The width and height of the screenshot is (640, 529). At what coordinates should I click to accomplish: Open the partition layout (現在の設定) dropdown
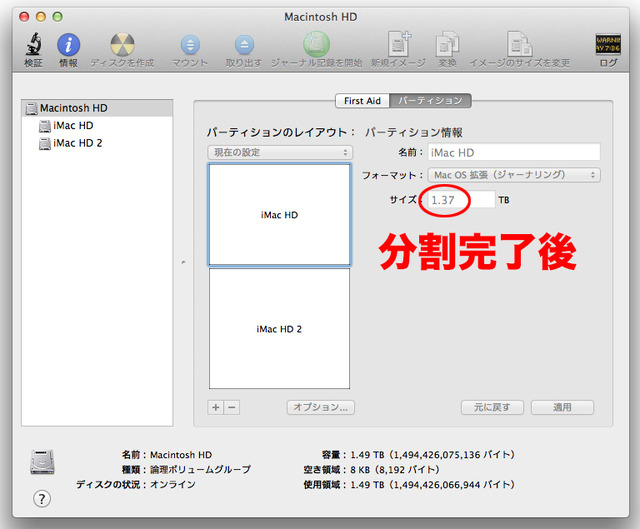tap(280, 152)
